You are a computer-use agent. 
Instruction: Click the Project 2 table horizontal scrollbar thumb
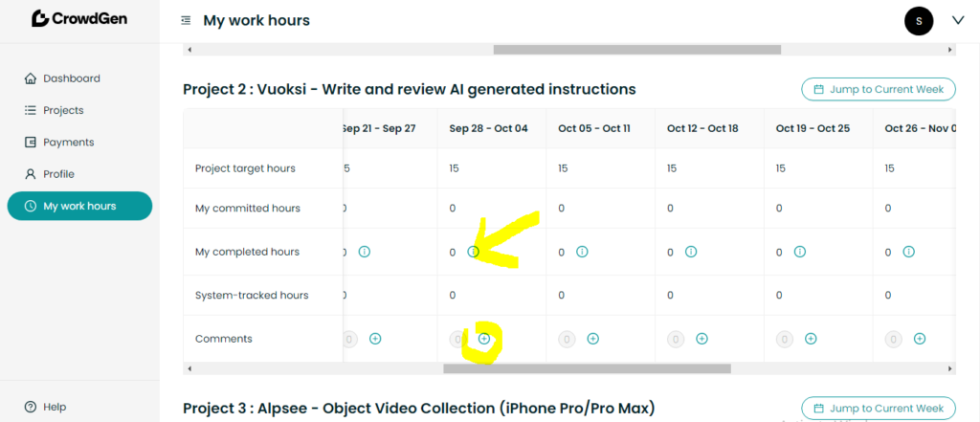[x=587, y=368]
